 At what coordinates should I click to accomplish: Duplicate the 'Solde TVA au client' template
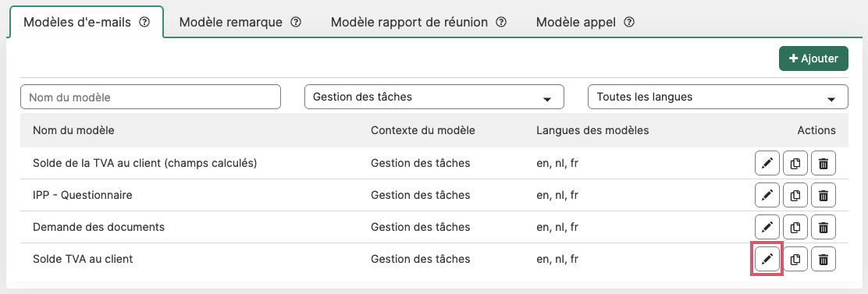pos(795,259)
